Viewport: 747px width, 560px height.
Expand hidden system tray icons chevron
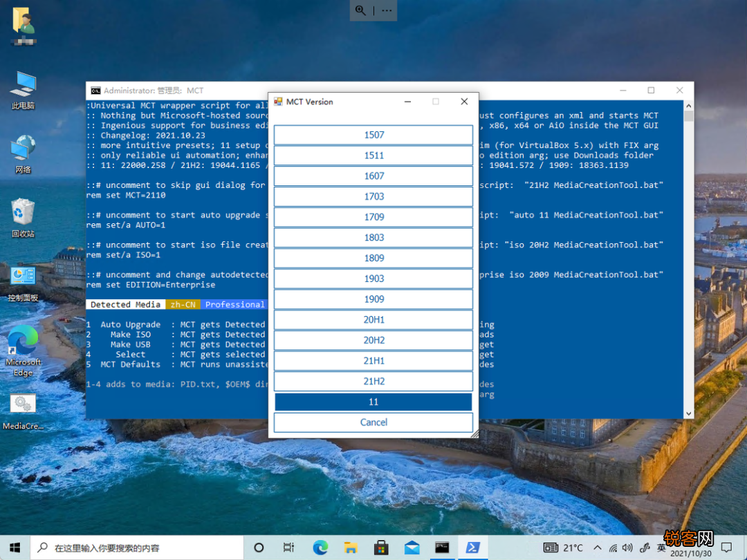click(598, 548)
